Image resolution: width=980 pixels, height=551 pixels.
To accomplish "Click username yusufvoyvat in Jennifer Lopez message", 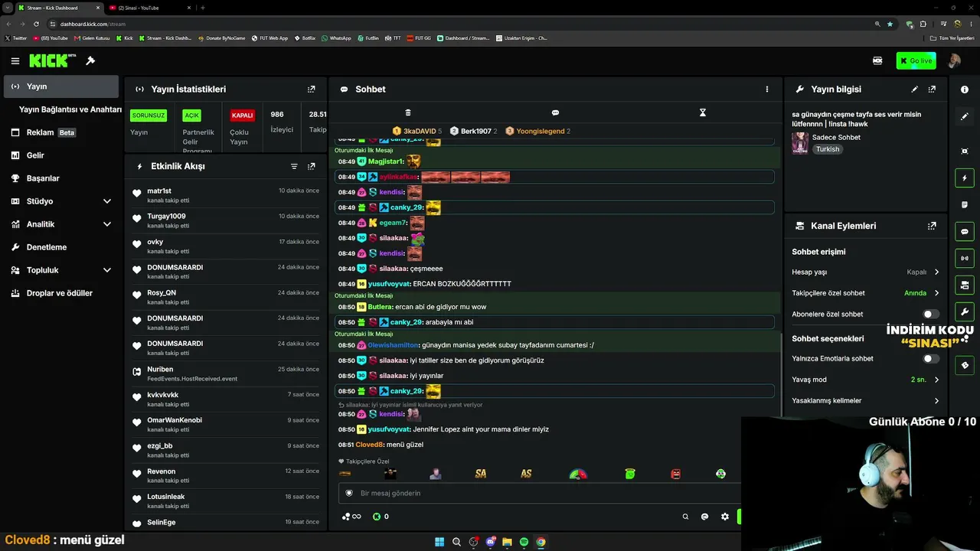I will tap(389, 429).
